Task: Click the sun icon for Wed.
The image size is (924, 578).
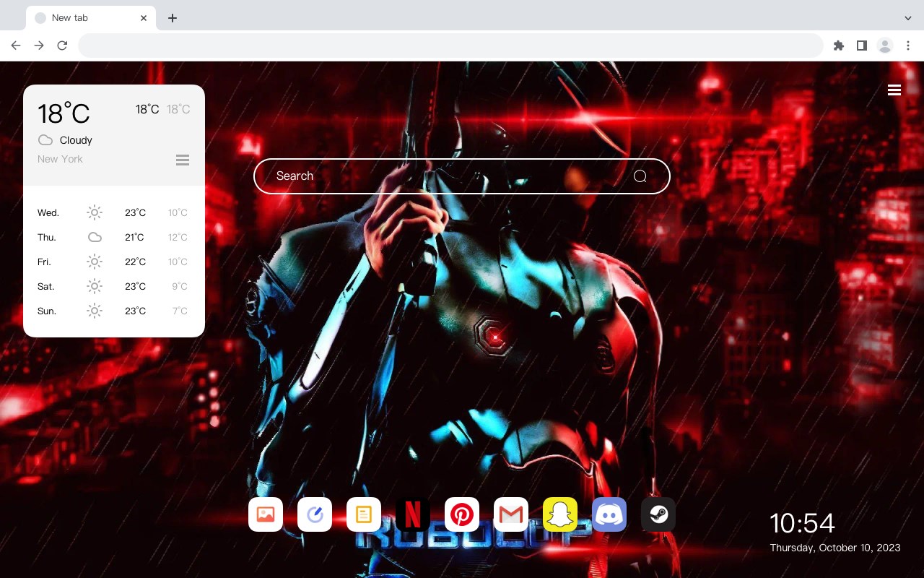Action: tap(95, 212)
